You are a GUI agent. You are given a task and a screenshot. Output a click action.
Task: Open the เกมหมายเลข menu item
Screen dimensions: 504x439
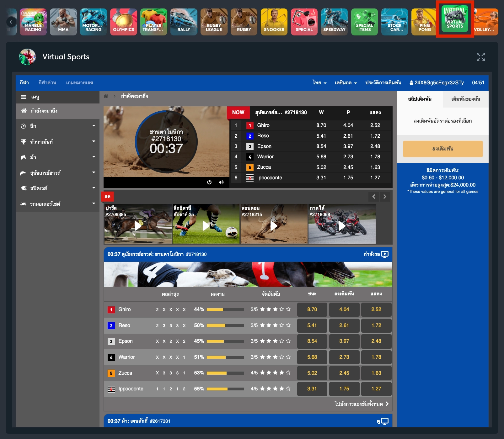79,83
